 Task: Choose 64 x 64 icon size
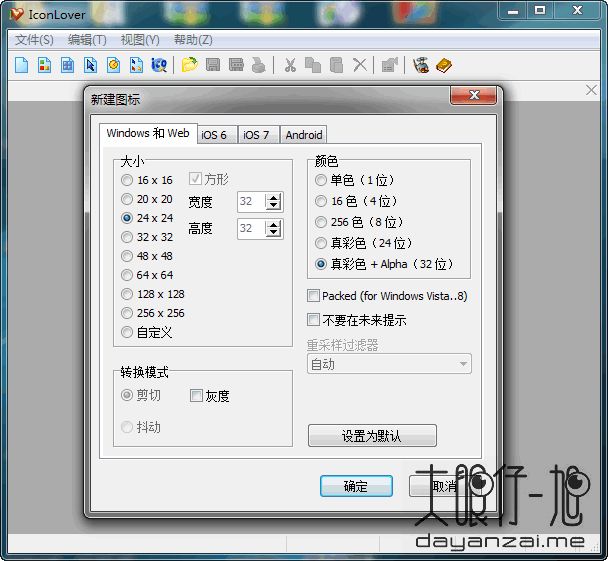click(147, 275)
